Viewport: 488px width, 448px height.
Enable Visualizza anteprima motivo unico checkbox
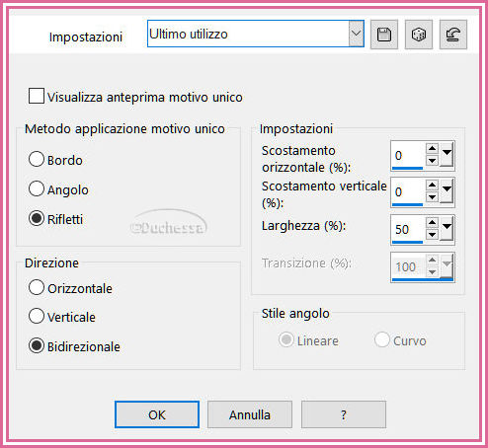37,96
